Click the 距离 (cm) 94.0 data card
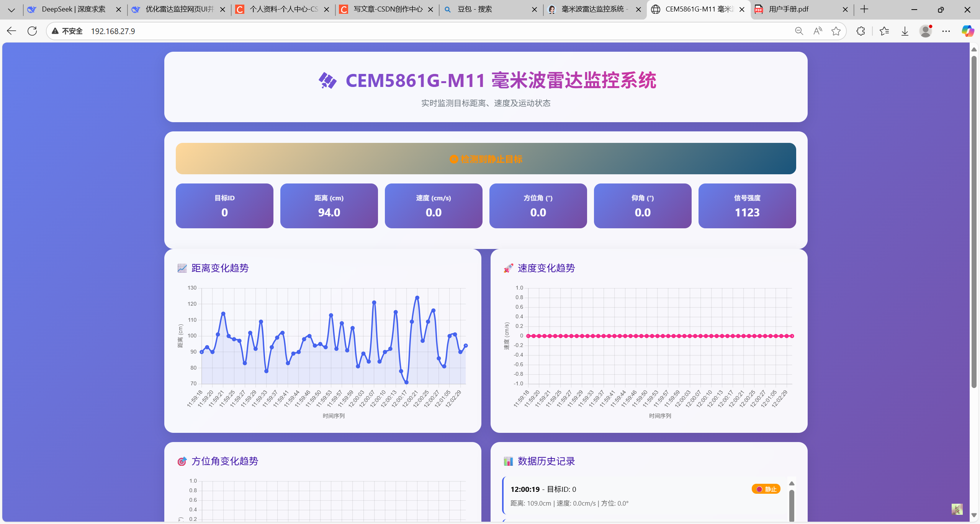The width and height of the screenshot is (980, 524). click(x=329, y=206)
